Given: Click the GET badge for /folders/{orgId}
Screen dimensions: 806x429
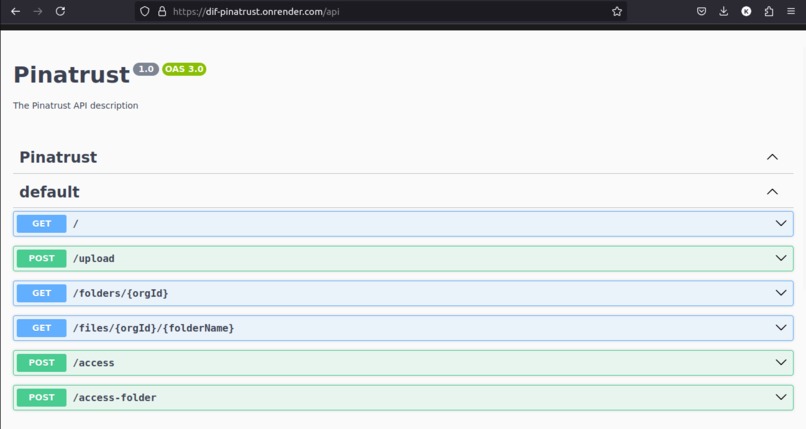Looking at the screenshot, I should pyautogui.click(x=42, y=293).
